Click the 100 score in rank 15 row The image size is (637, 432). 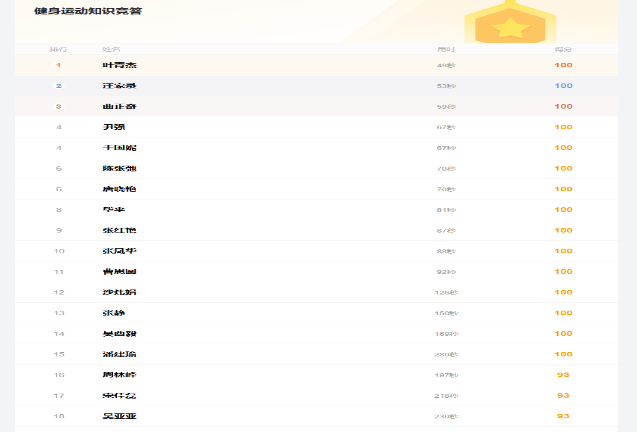[x=563, y=354]
